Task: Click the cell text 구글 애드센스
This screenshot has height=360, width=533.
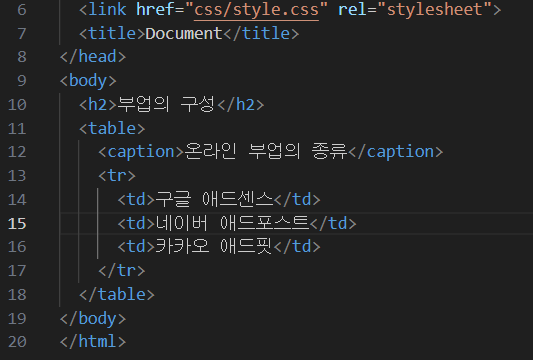Action: tap(214, 199)
